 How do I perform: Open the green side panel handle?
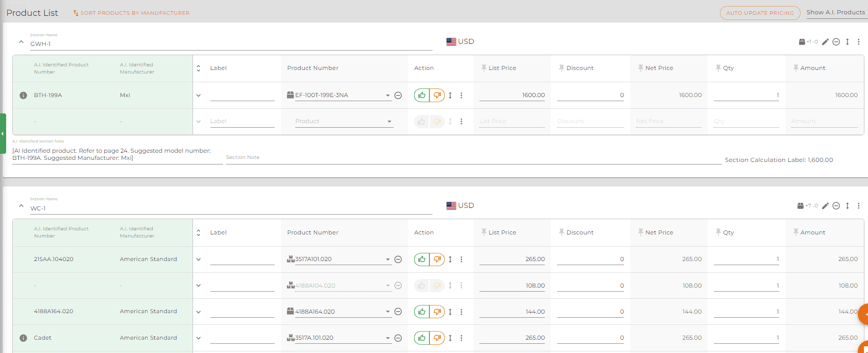pyautogui.click(x=3, y=134)
